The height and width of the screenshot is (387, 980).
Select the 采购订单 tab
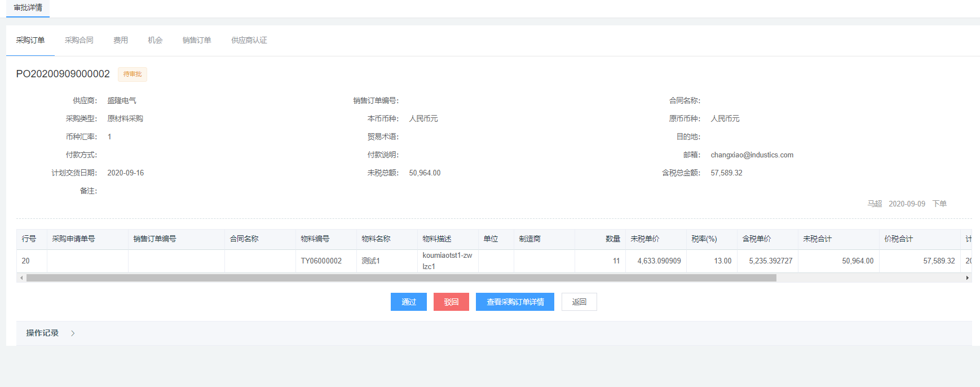tap(30, 41)
